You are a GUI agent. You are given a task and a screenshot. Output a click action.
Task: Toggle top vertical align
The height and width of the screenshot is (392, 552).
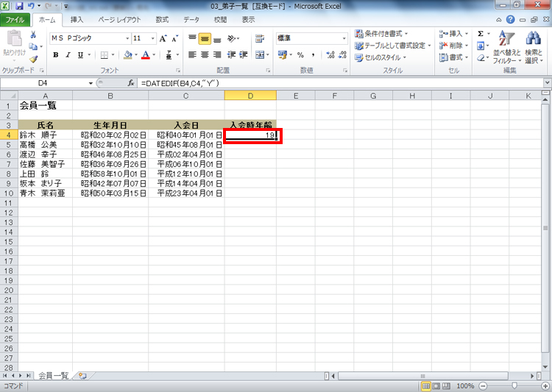pyautogui.click(x=192, y=38)
